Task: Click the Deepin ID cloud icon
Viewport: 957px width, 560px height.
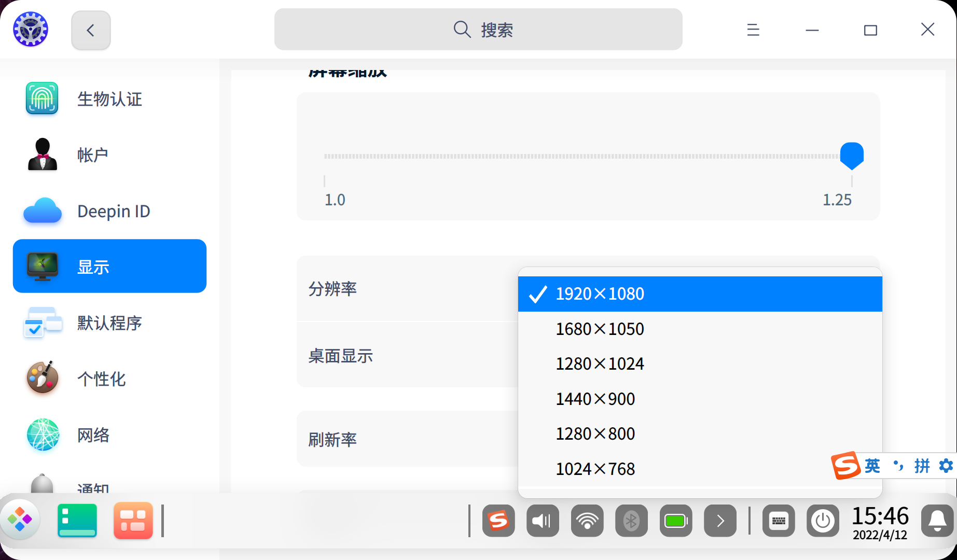Action: [42, 211]
